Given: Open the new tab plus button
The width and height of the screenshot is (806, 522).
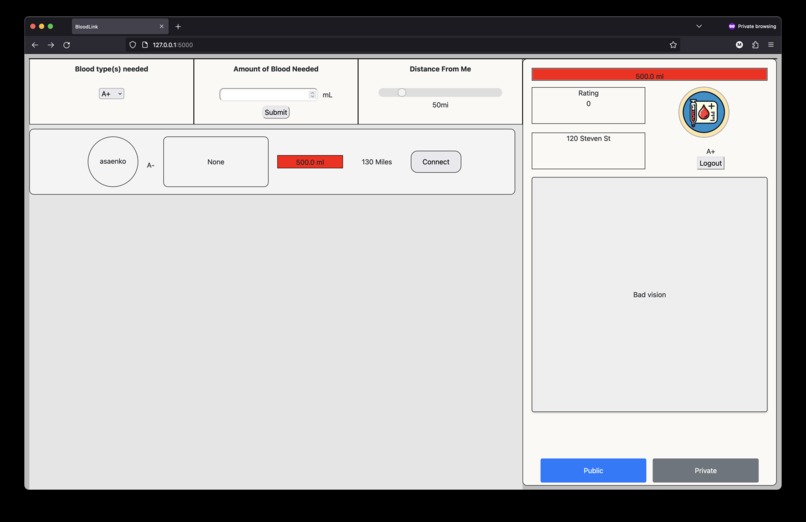Looking at the screenshot, I should pos(178,27).
